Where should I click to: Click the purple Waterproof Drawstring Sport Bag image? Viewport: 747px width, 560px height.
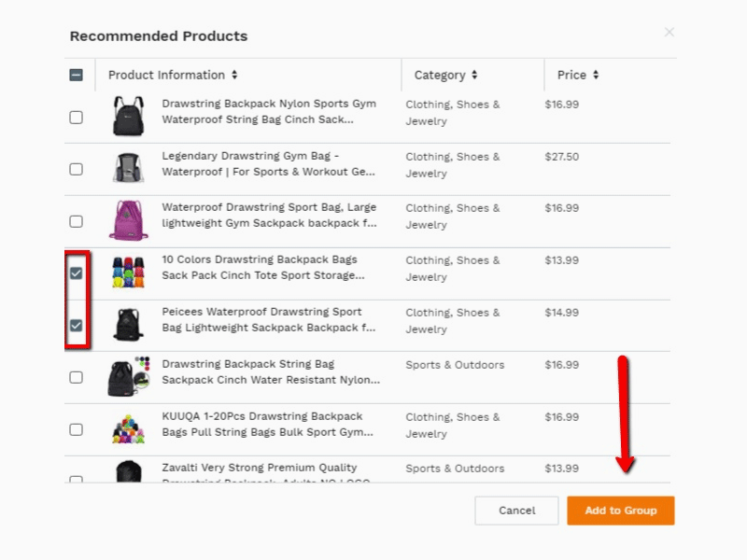pos(127,220)
